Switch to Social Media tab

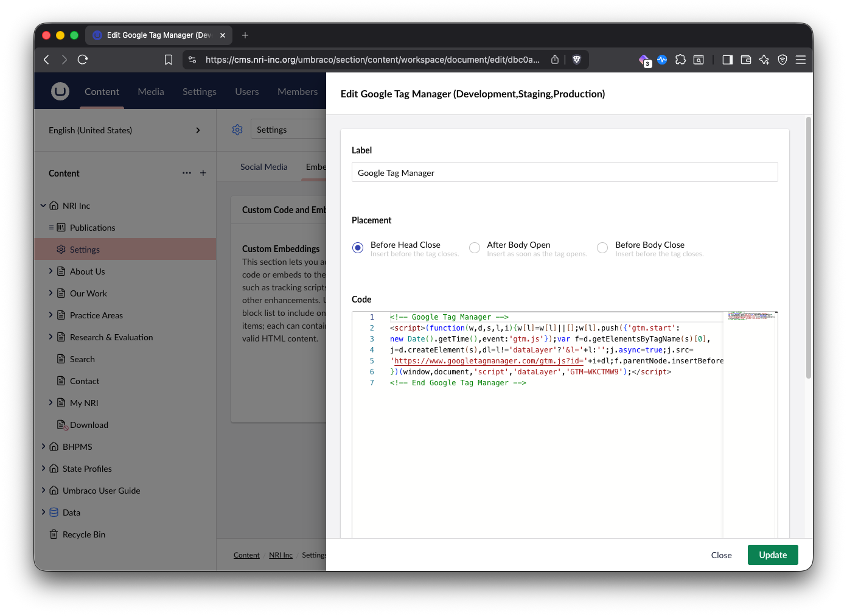pos(263,167)
